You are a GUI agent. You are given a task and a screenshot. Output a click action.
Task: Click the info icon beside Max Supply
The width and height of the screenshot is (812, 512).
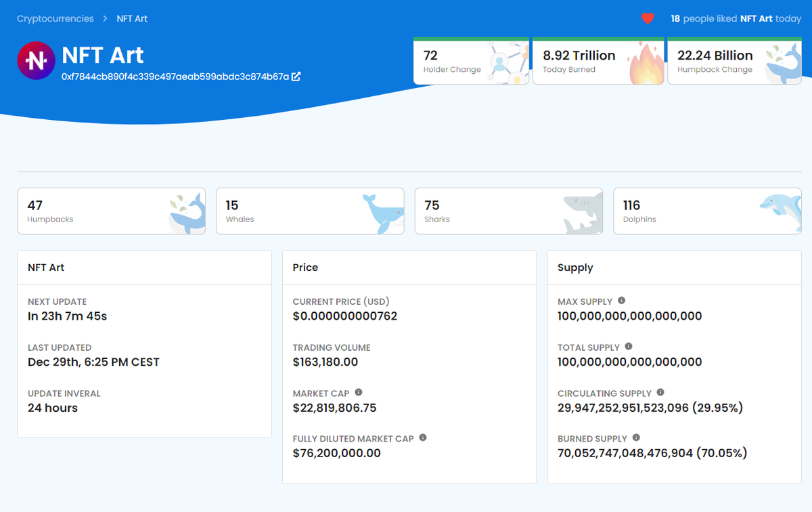tap(621, 301)
